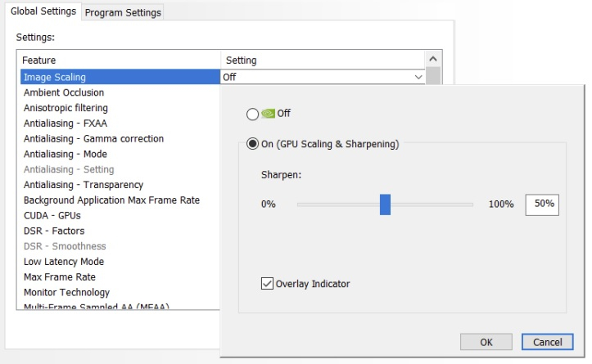Select On (GPU Scaling & Sharpening) option
This screenshot has width=592, height=364.
point(252,145)
